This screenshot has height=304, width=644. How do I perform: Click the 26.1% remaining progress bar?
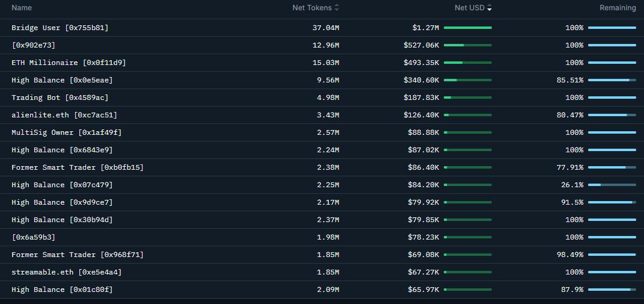click(612, 185)
